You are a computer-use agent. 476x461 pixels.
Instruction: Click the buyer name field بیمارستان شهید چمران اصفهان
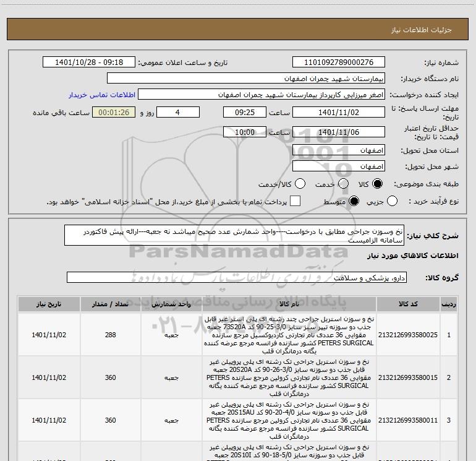[x=246, y=79]
